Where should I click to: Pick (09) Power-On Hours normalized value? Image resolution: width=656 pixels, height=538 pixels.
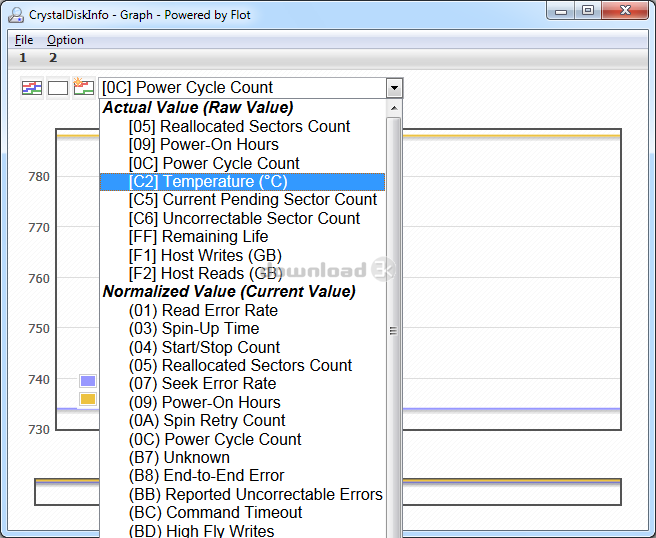click(x=242, y=402)
